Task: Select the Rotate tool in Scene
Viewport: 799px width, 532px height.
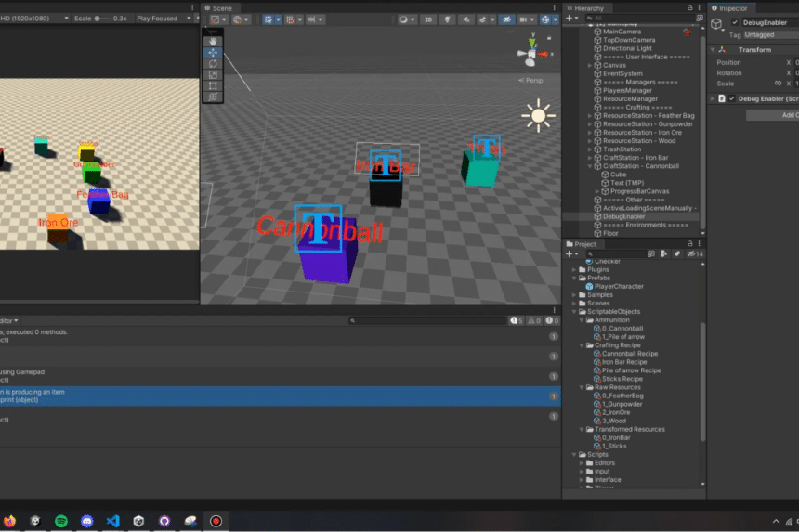Action: 213,64
